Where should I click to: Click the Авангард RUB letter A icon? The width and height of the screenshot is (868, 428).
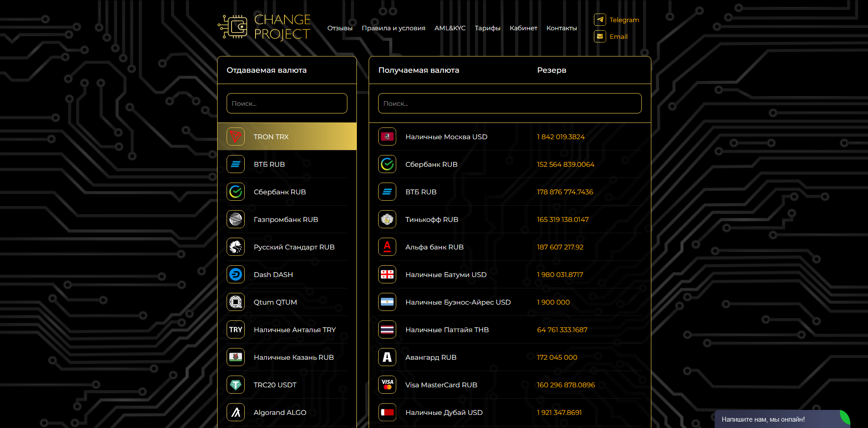pyautogui.click(x=387, y=357)
